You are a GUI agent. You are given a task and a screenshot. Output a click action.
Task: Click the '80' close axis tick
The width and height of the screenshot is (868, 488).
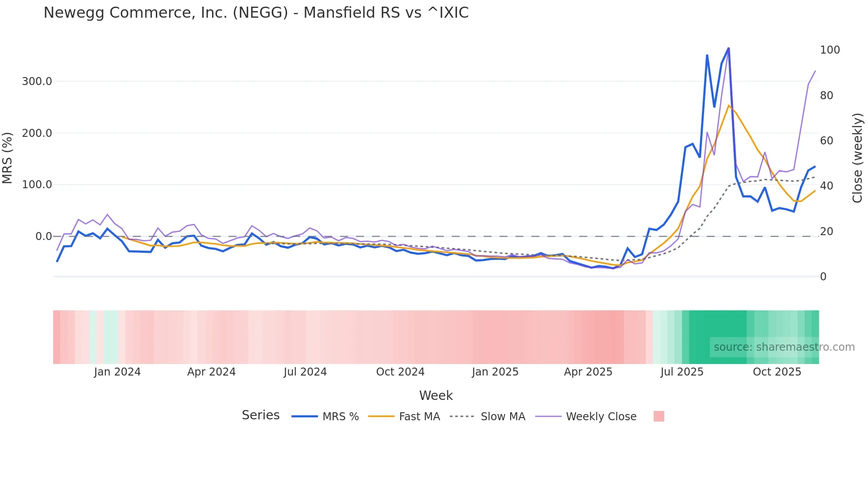(826, 96)
